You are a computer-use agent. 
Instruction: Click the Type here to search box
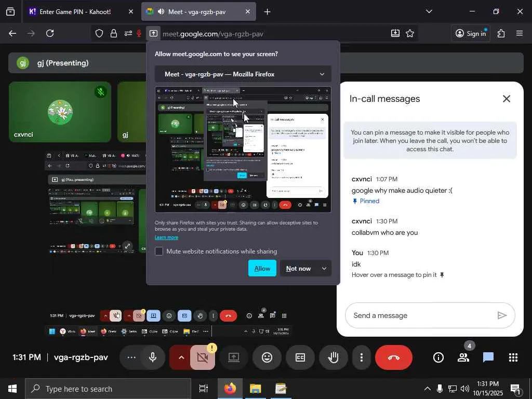tap(108, 389)
